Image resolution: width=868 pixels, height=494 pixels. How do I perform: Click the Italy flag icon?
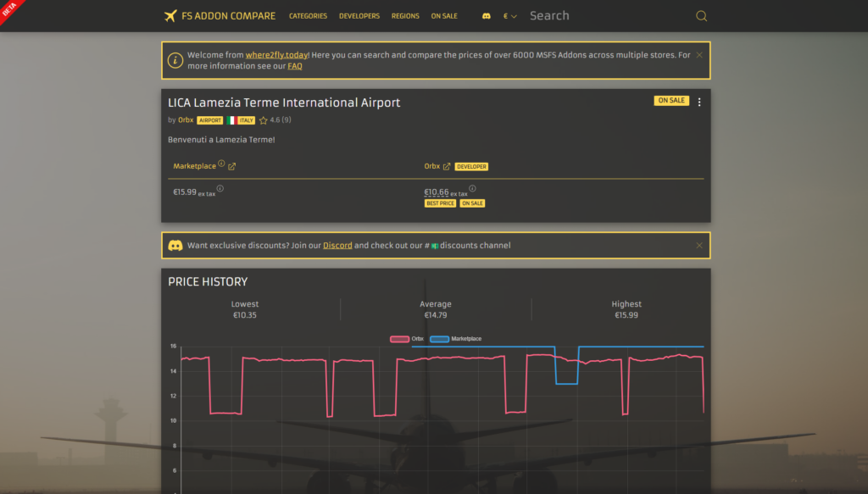[231, 120]
